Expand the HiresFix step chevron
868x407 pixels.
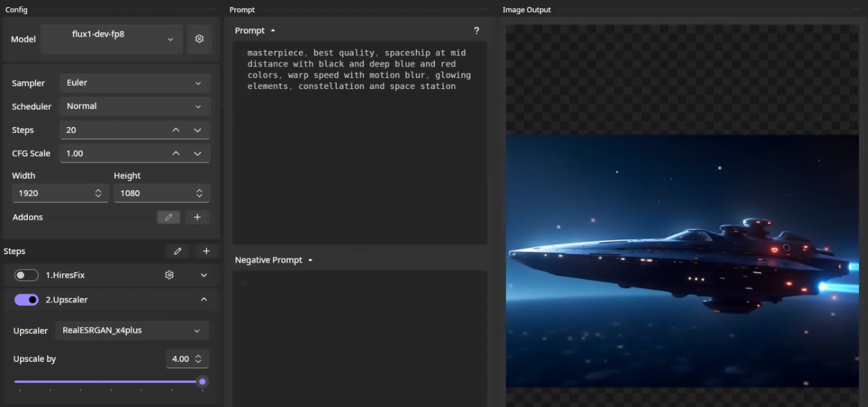(204, 275)
